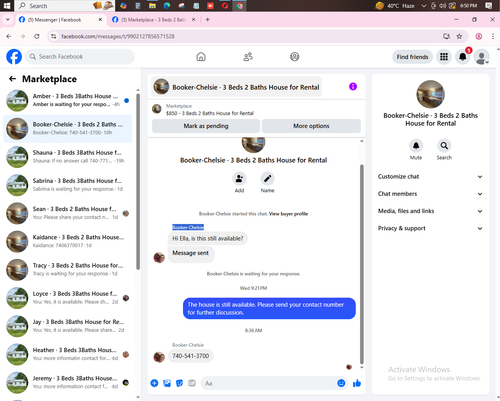Open Friends icon in top navigation

coord(248,57)
